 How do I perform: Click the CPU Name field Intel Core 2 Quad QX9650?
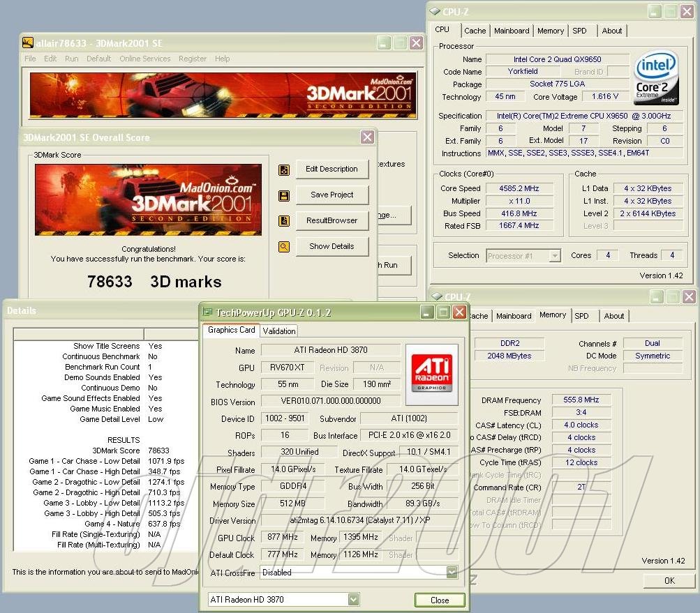557,59
